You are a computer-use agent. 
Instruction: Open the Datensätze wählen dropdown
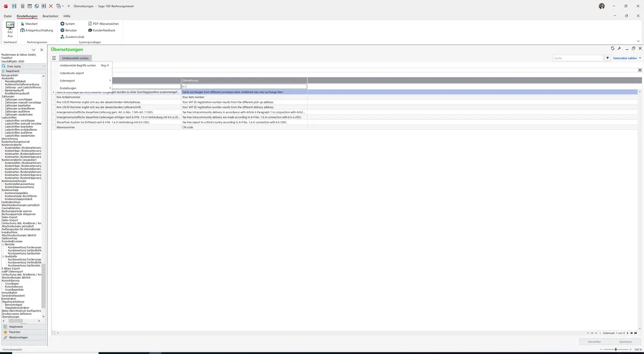(627, 58)
